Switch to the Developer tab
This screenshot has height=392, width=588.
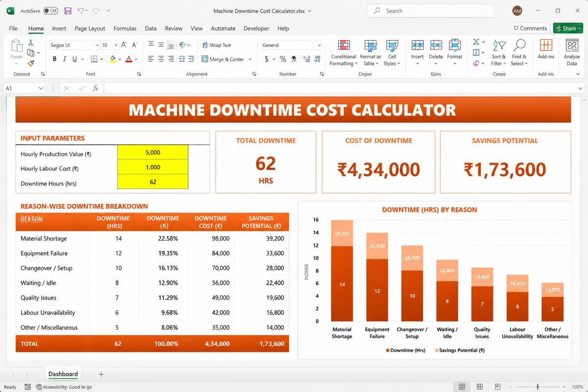tap(256, 28)
